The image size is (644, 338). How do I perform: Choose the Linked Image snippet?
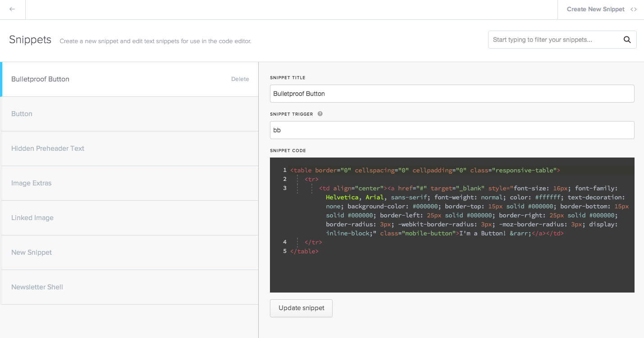coord(32,218)
